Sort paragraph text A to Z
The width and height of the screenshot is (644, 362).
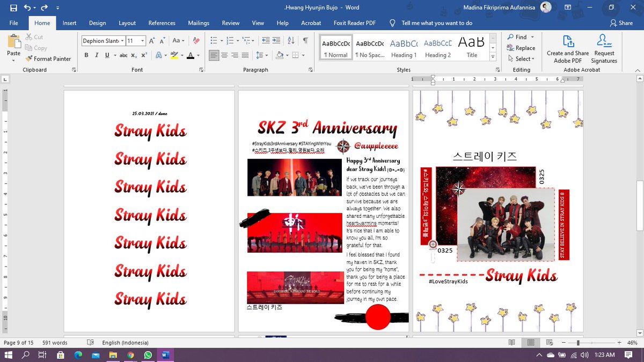click(x=291, y=41)
